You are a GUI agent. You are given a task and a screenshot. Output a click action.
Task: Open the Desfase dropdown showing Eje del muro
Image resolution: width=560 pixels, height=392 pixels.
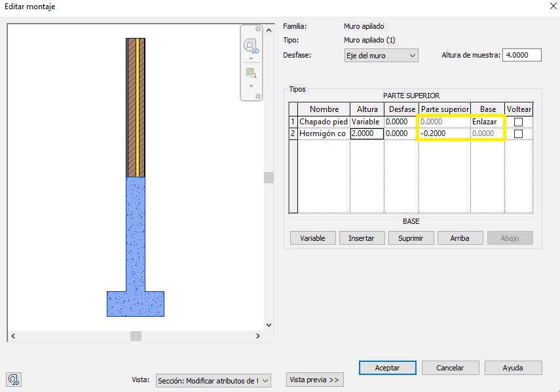tap(381, 56)
